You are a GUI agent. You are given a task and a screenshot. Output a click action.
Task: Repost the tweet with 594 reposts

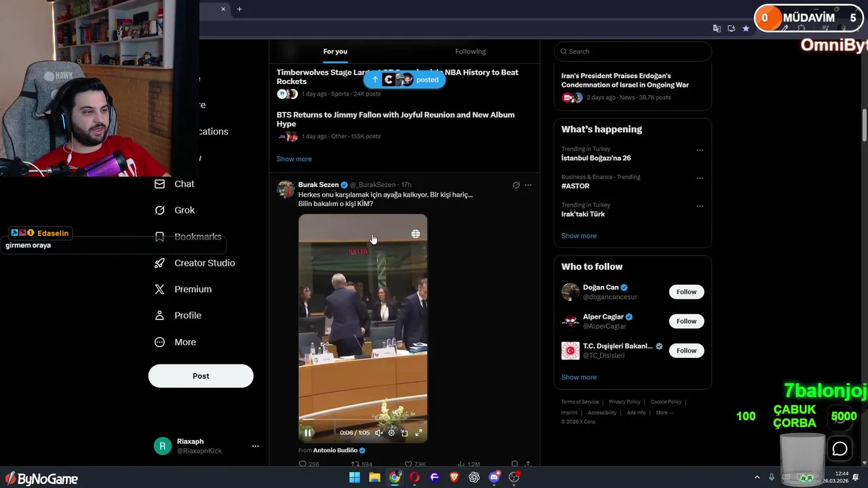click(x=361, y=464)
